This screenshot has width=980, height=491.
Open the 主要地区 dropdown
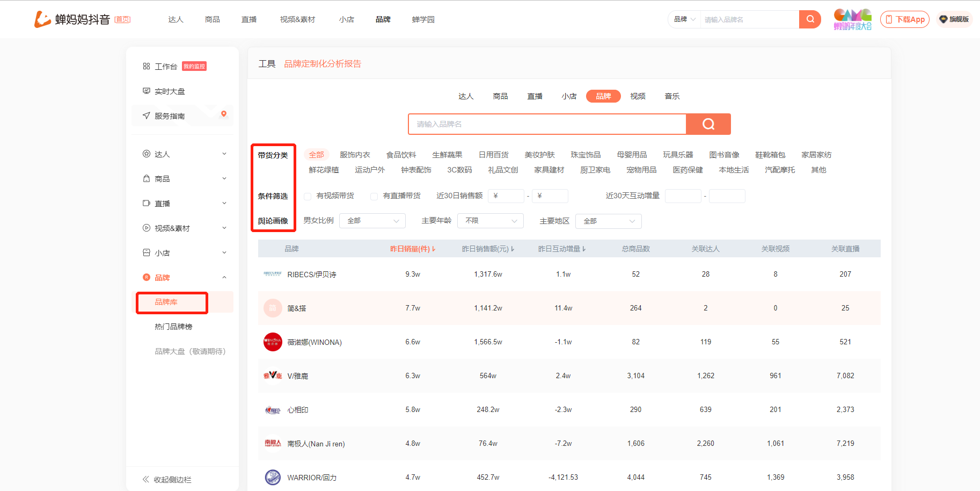pos(609,221)
